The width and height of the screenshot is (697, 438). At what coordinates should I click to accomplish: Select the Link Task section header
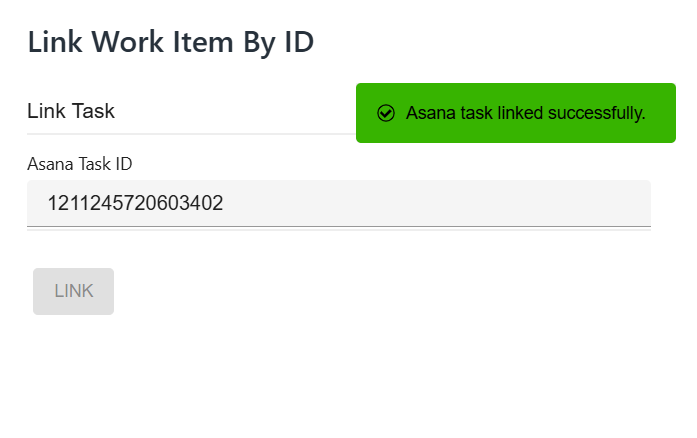coord(71,111)
